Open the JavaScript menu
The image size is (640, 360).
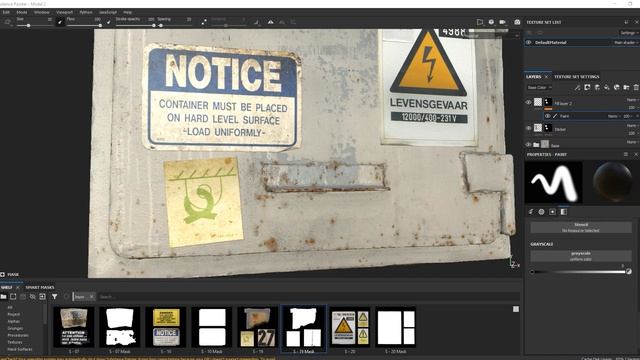(108, 12)
